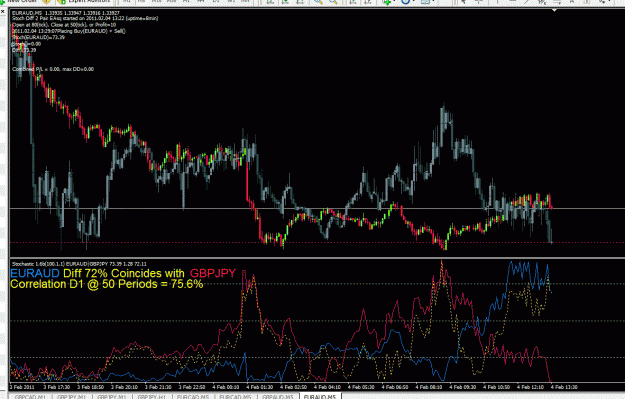Click the '3 Feb 2011' time label
This screenshot has width=625, height=399.
coord(22,387)
